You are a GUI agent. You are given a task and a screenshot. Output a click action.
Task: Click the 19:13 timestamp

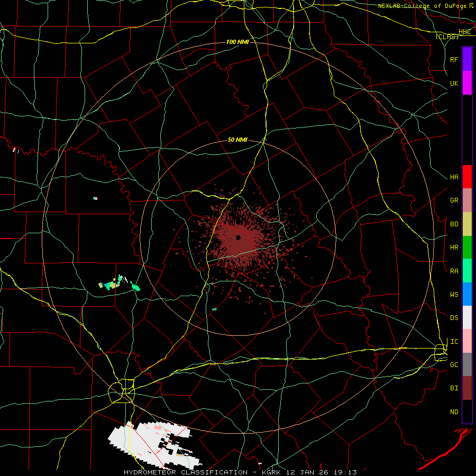[344, 472]
